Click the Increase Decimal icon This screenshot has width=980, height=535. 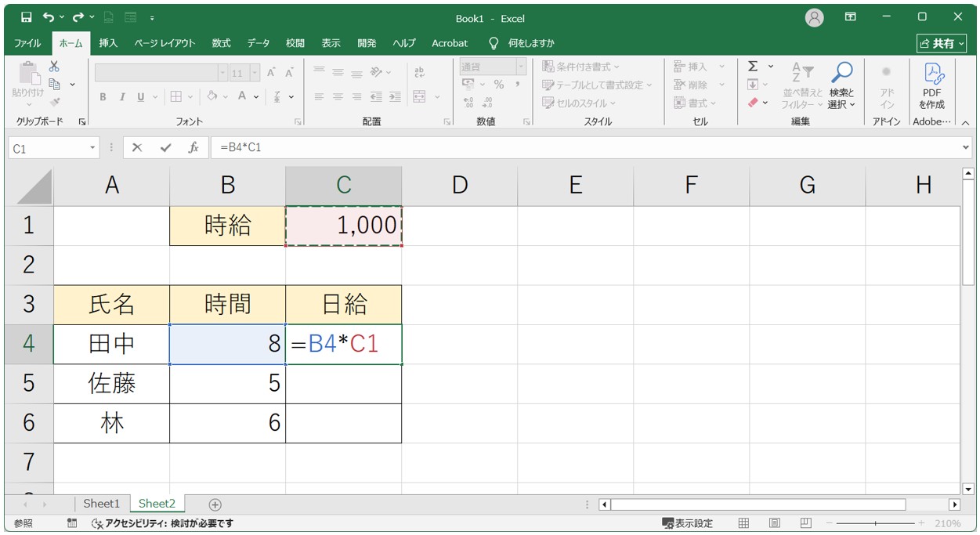coord(468,103)
